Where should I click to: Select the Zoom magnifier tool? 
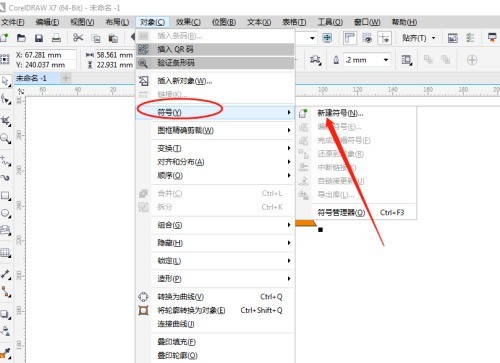coord(5,138)
